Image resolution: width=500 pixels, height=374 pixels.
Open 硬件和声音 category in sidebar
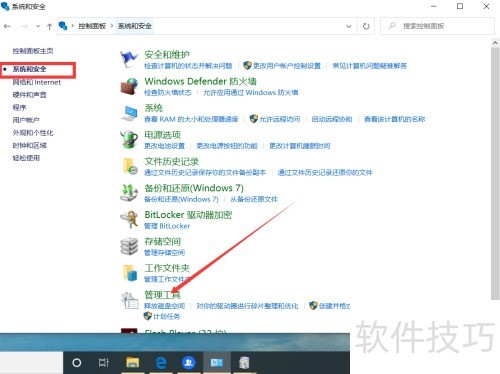click(x=29, y=95)
